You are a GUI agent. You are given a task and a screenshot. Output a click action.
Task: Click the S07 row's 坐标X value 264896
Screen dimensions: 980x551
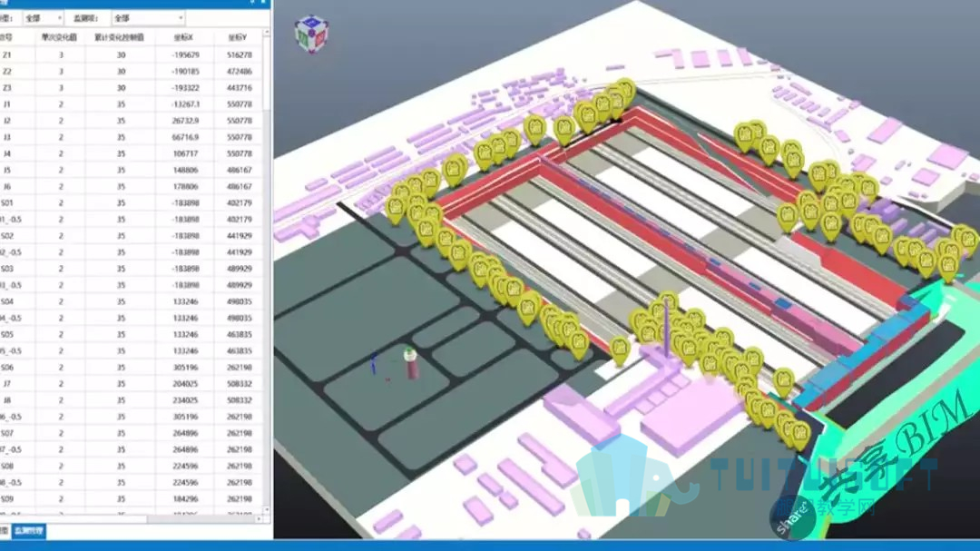[185, 433]
